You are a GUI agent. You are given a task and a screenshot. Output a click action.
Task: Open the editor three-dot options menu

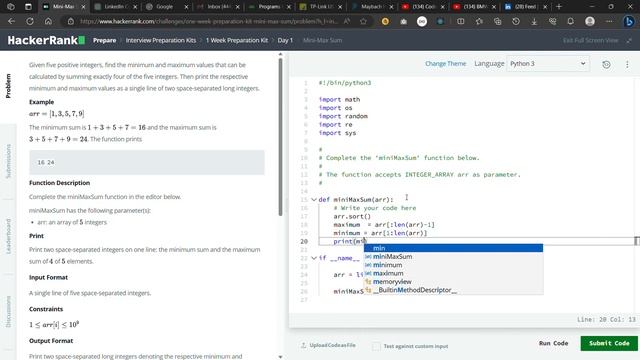pyautogui.click(x=627, y=64)
